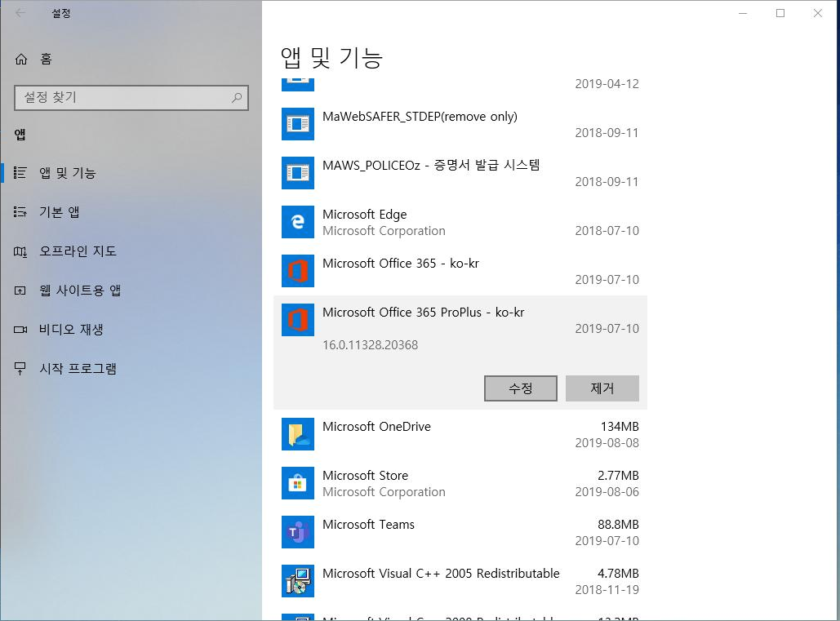The height and width of the screenshot is (621, 840).
Task: Click the 비디오 재생 camera icon
Action: coord(20,329)
